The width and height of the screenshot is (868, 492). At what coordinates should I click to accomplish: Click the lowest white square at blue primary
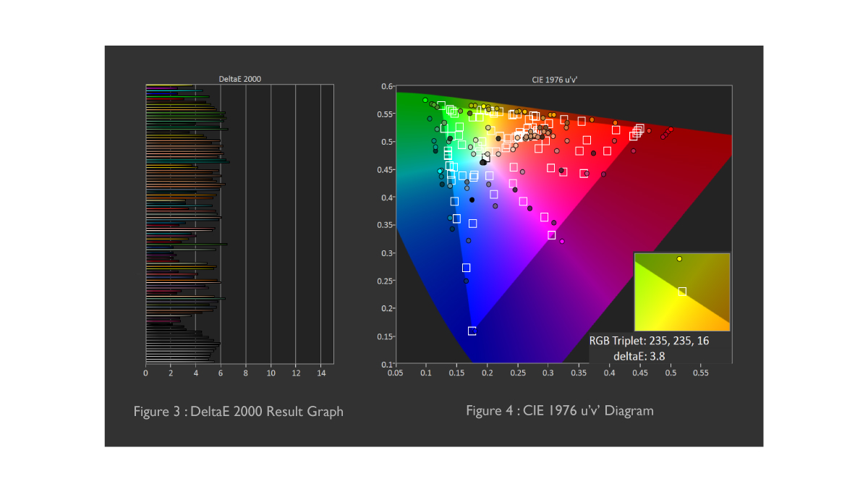tap(472, 331)
